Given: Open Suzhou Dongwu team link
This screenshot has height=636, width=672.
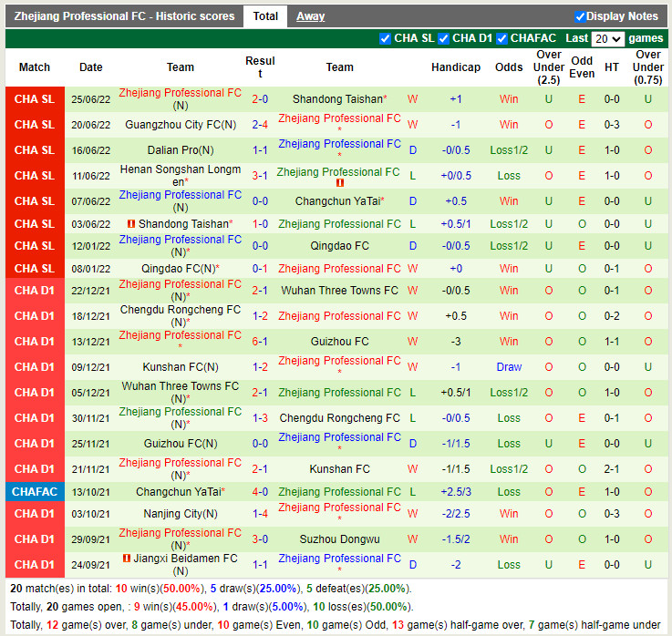Looking at the screenshot, I should 339,539.
